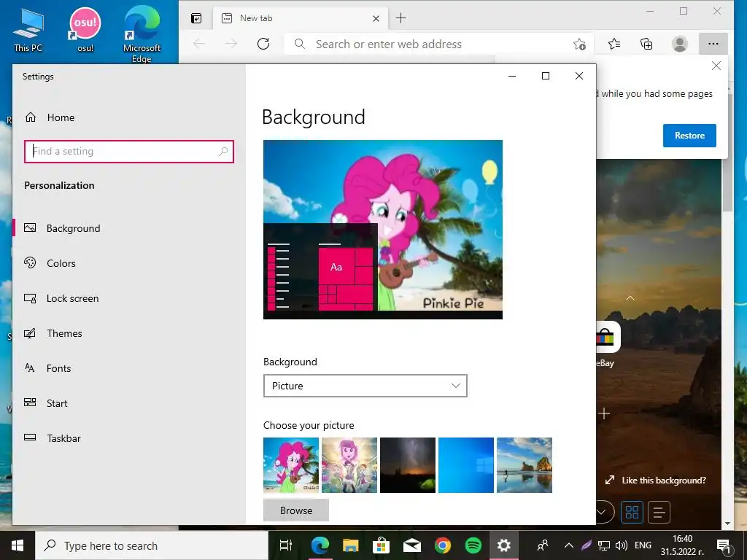747x560 pixels.
Task: Click the taskbar search box
Action: pos(152,545)
